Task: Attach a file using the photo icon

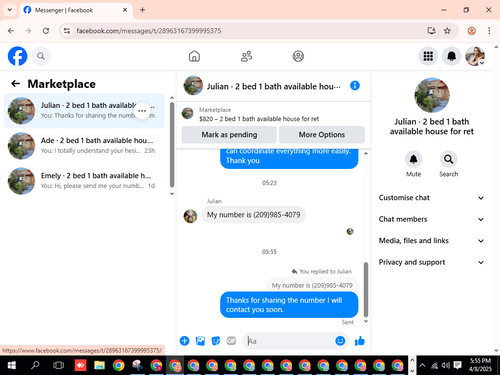Action: coord(200,341)
